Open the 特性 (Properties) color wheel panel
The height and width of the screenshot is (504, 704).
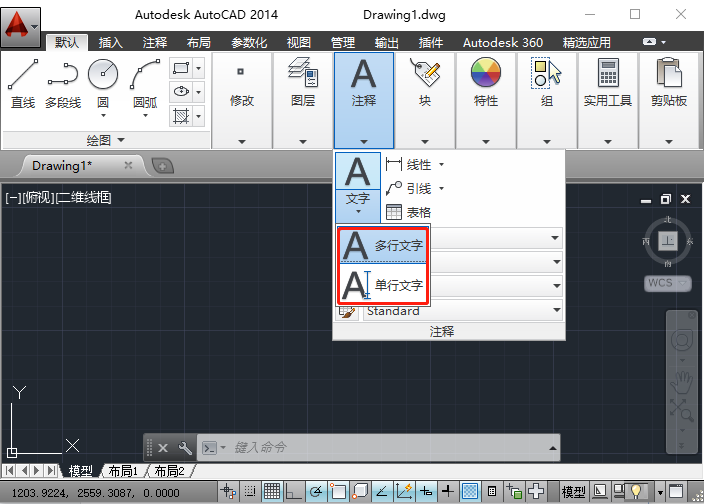486,100
